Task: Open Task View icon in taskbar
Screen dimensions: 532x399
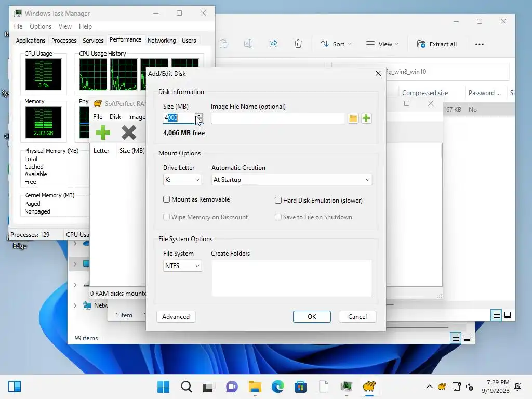Action: point(208,387)
